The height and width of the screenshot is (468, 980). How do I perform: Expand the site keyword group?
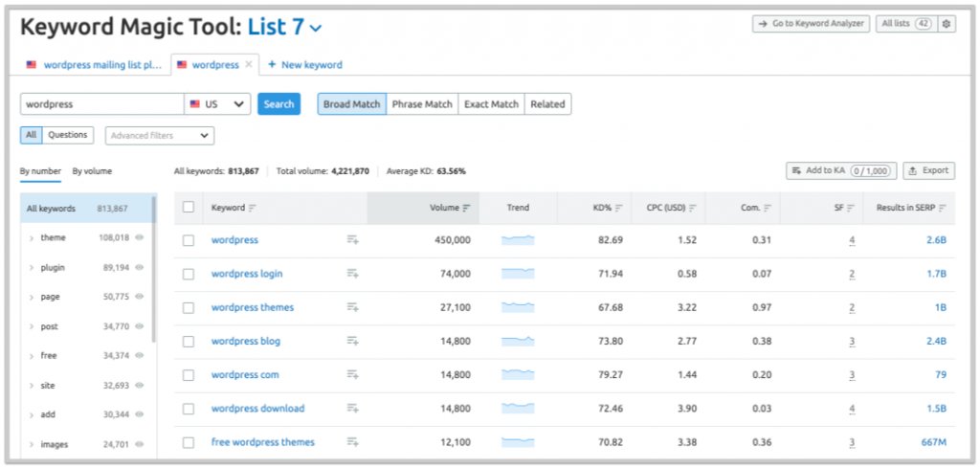pyautogui.click(x=32, y=386)
